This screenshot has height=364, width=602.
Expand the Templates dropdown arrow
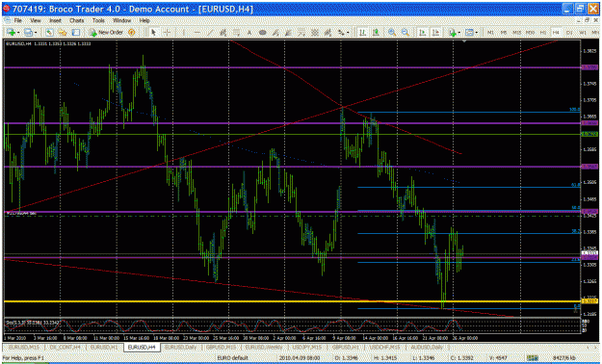pos(477,33)
